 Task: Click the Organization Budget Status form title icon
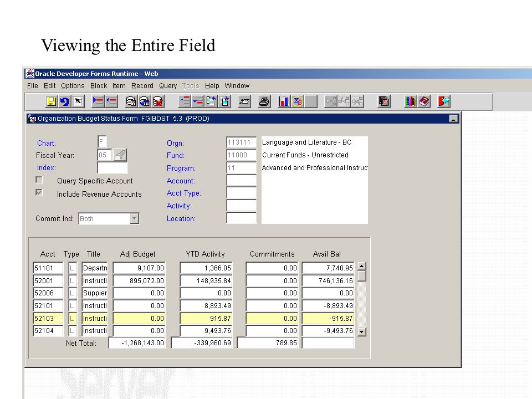click(x=32, y=119)
